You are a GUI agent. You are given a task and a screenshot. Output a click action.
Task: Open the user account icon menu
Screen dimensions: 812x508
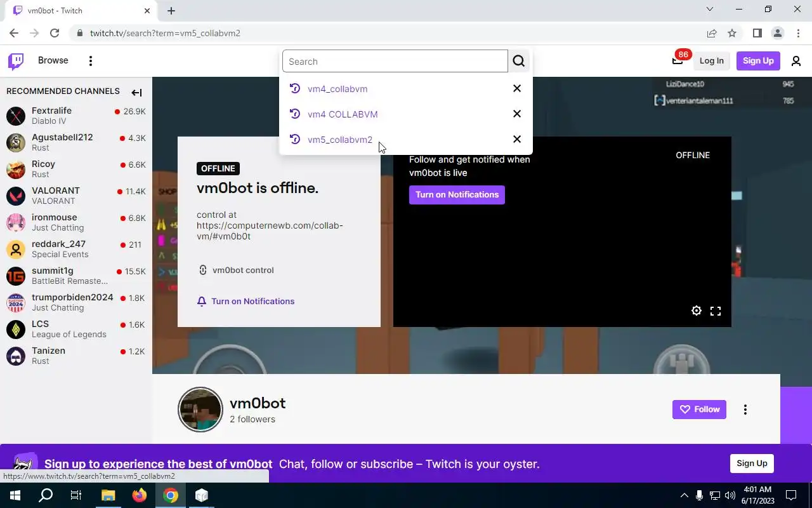(x=796, y=61)
